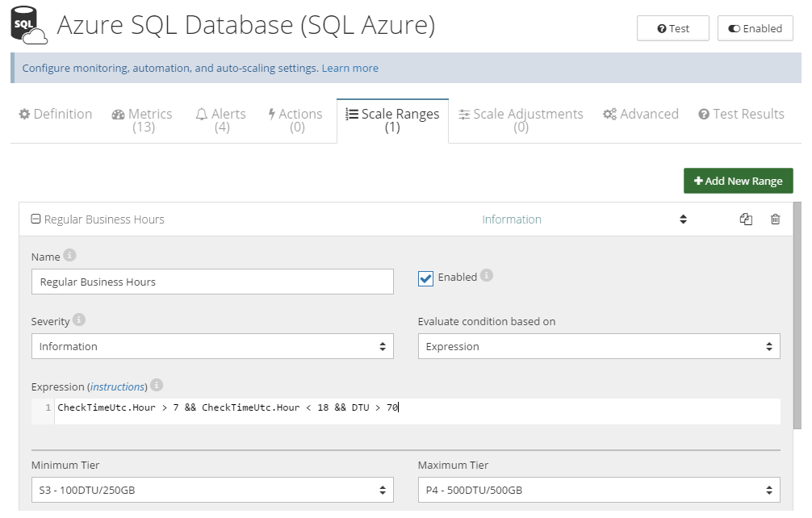Click the copy range icon for Regular Business Hours

click(746, 219)
